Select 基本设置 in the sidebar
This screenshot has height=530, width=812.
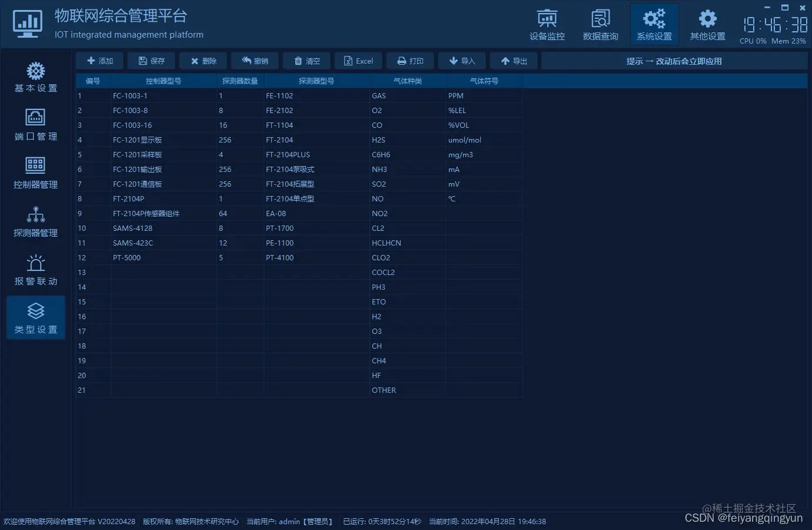[35, 77]
